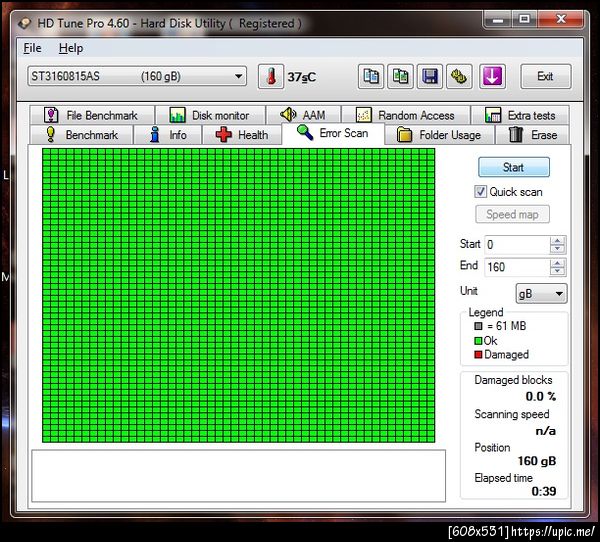
Task: Maximize the HD Tune Pro window
Action: (x=525, y=20)
